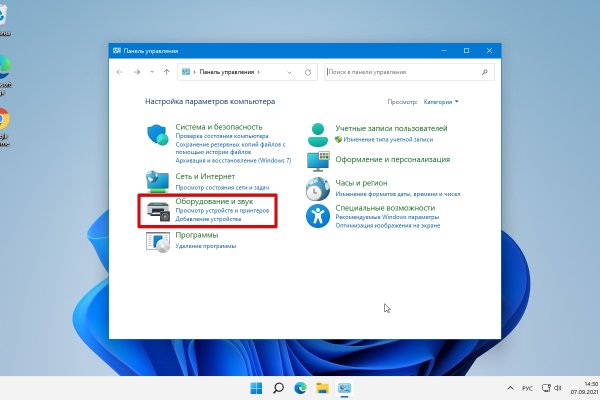The image size is (600, 400).
Task: Click the Ease of Access icon
Action: 318,216
